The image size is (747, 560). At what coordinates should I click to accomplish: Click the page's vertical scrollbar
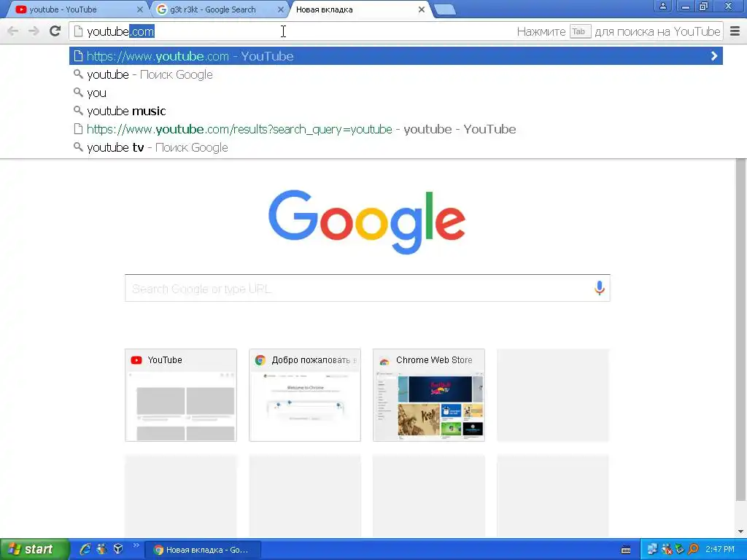(741, 330)
